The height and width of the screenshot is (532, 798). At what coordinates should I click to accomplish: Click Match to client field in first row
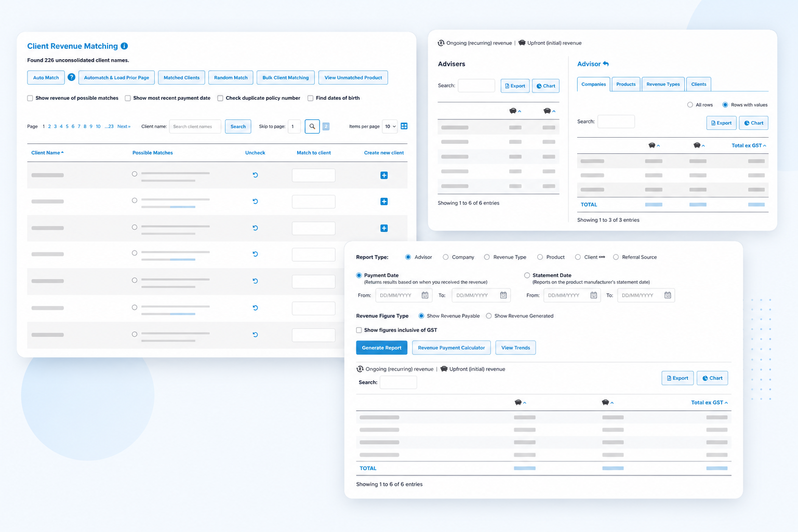[x=314, y=175]
